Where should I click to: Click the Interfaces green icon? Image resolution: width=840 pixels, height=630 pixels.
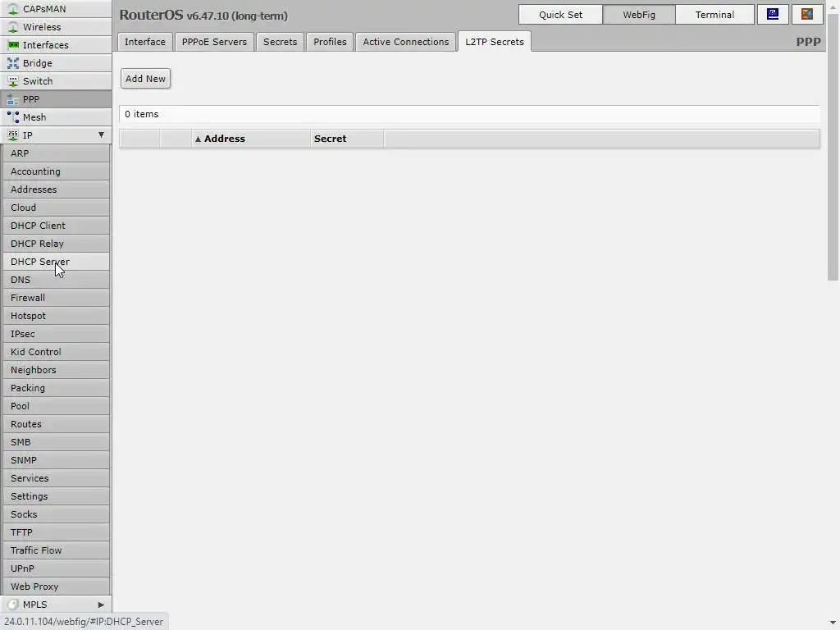13,45
